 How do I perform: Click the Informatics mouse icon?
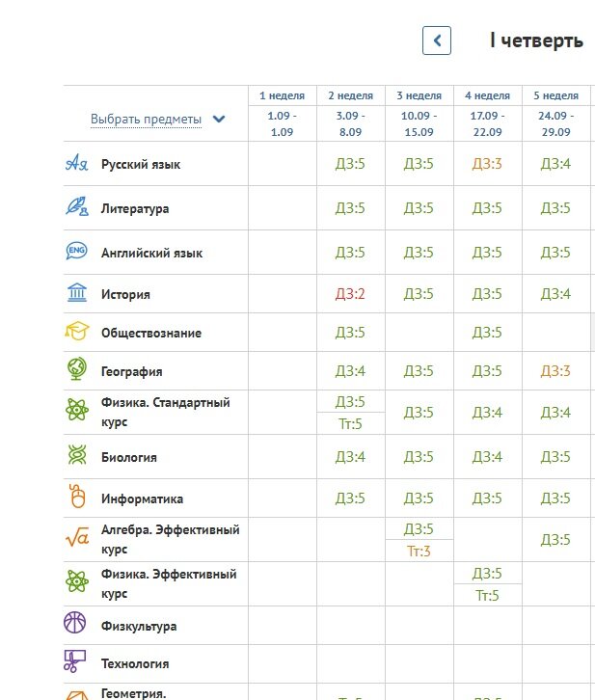(x=76, y=498)
